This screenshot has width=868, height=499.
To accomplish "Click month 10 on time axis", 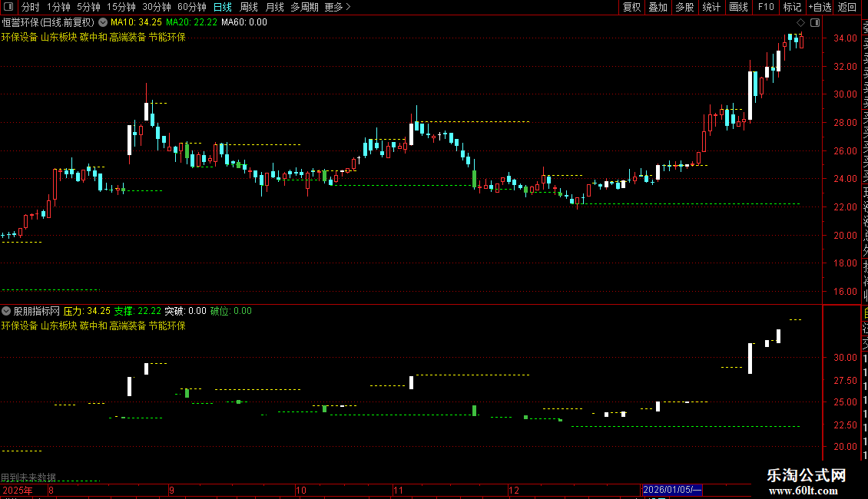I will [300, 490].
